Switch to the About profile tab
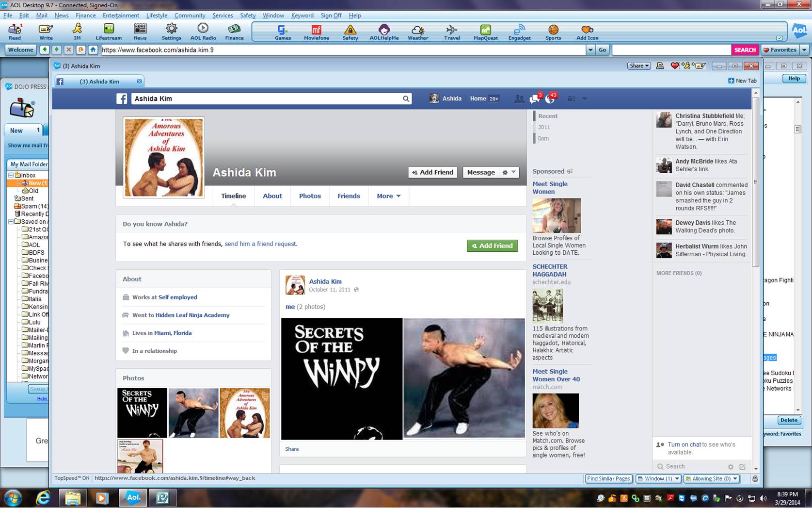 (x=272, y=196)
